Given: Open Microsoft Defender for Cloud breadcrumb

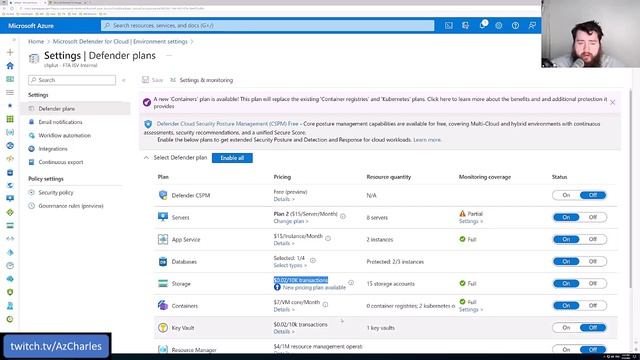Looking at the screenshot, I should 120,42.
